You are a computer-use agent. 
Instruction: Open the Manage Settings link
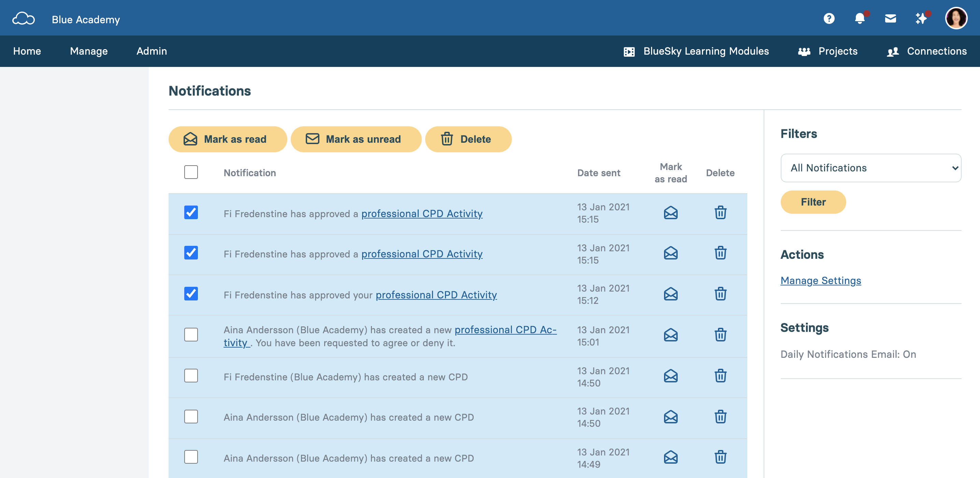coord(821,281)
